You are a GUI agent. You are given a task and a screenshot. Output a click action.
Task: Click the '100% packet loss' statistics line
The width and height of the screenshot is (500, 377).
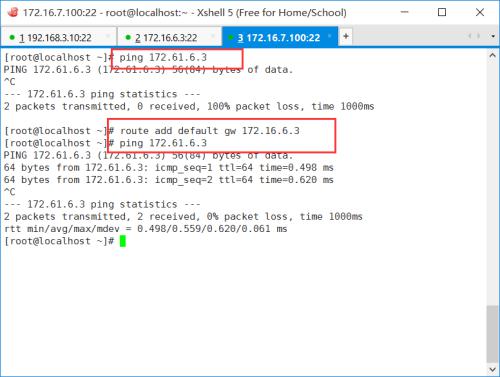coord(189,106)
